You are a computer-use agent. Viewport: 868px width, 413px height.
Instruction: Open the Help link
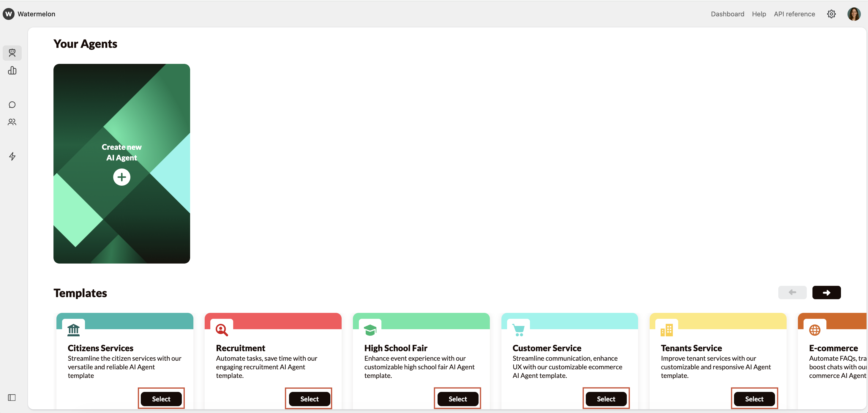(758, 14)
